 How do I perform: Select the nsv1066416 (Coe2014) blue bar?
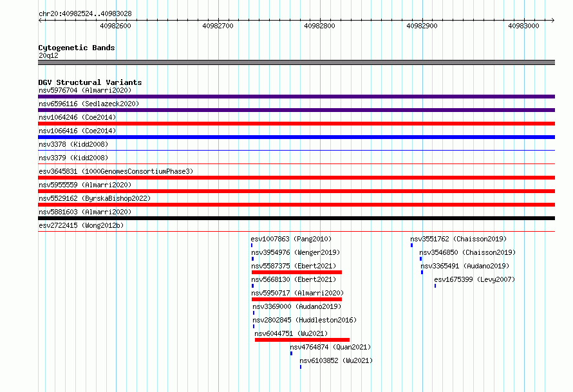tap(296, 137)
